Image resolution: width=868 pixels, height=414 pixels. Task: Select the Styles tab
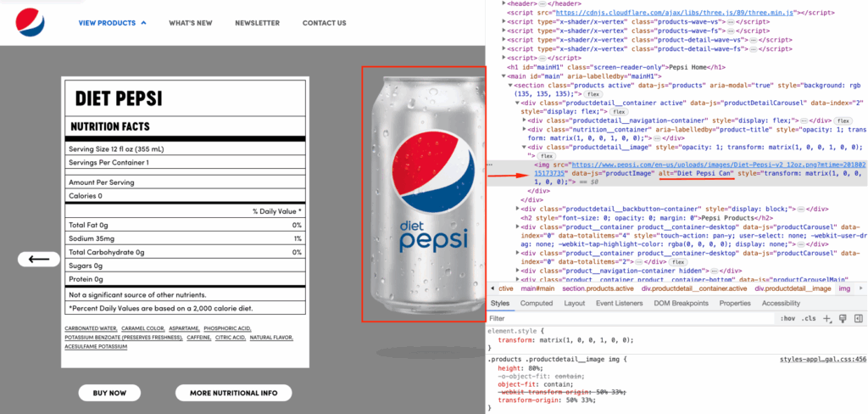[x=500, y=304]
